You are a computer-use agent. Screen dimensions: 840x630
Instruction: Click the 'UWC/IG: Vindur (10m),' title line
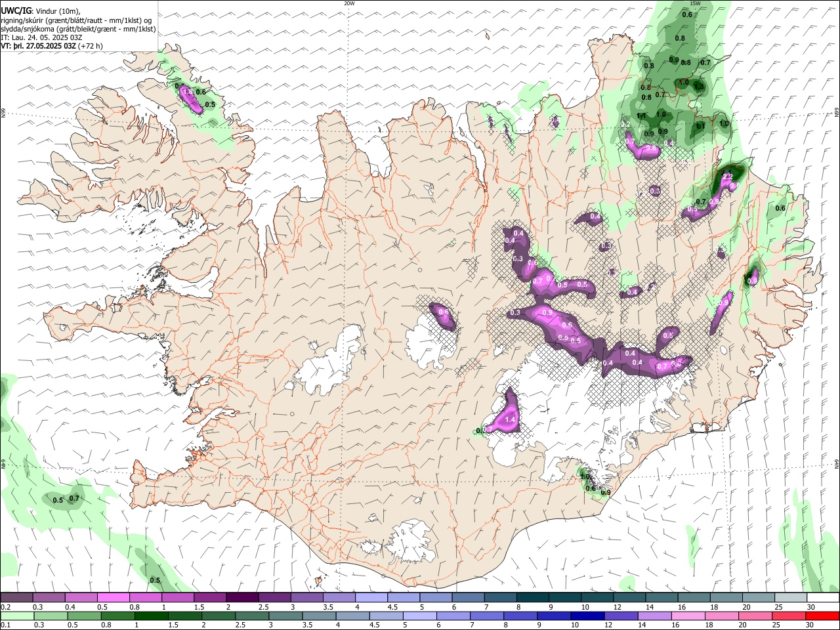[x=41, y=10]
